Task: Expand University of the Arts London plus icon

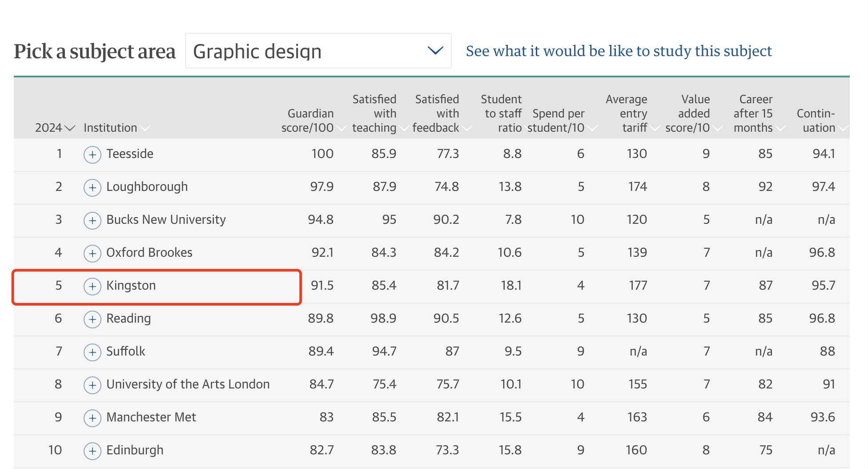Action: pos(92,385)
